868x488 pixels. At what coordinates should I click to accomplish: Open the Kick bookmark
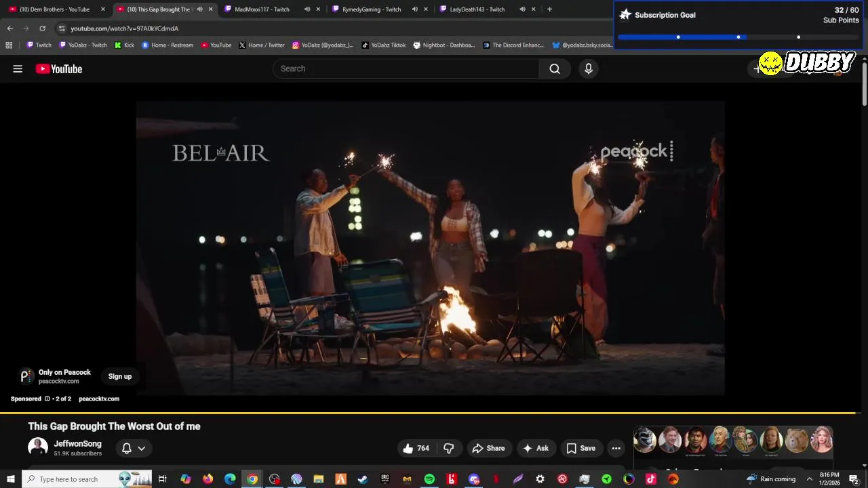124,45
